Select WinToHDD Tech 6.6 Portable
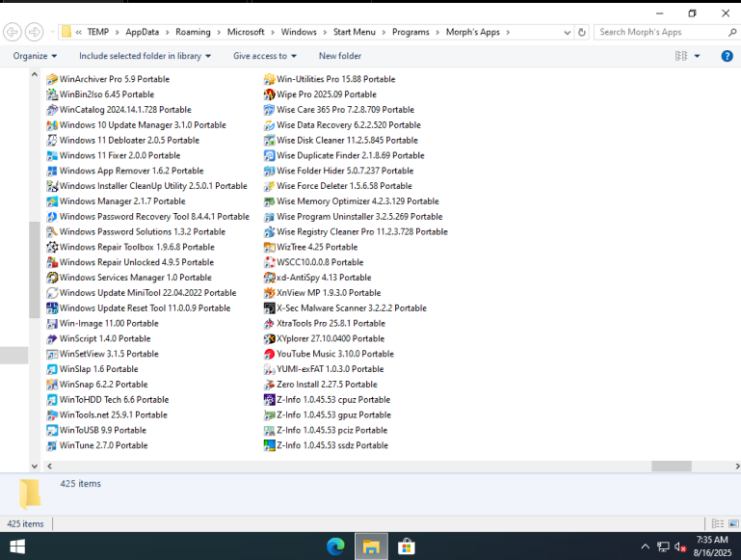The width and height of the screenshot is (741, 560). [107, 400]
